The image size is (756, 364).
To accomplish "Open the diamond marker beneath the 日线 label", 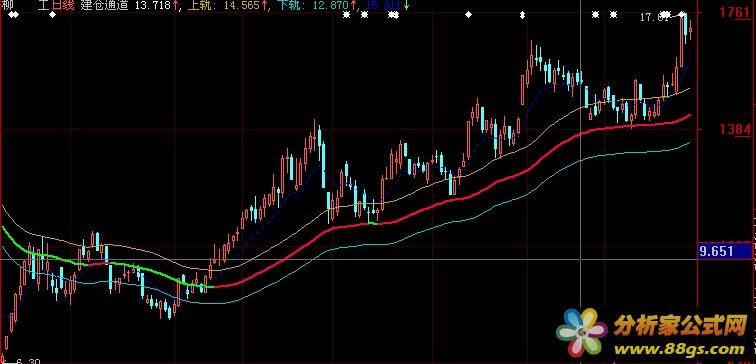I will point(53,15).
